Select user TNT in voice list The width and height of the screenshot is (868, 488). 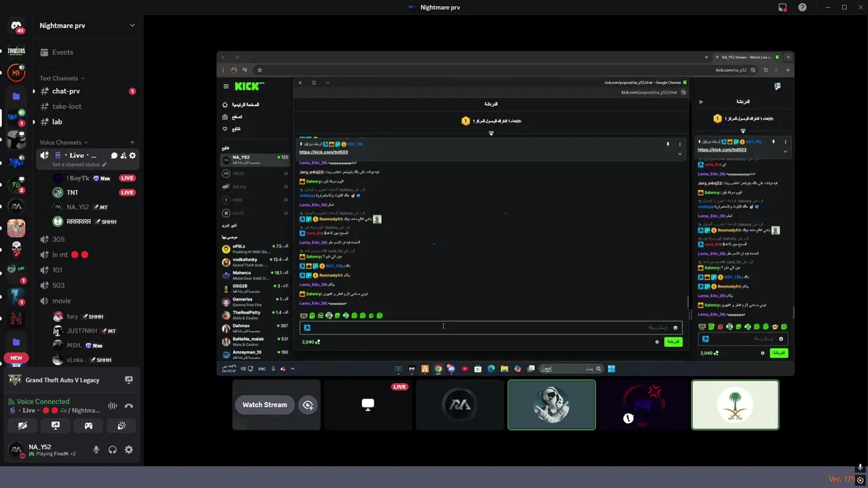tap(93, 192)
